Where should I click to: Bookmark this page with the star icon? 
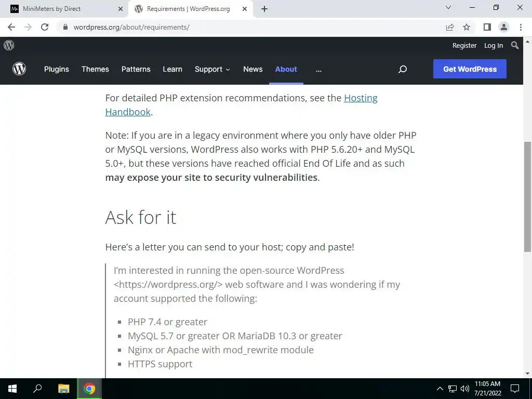[467, 27]
